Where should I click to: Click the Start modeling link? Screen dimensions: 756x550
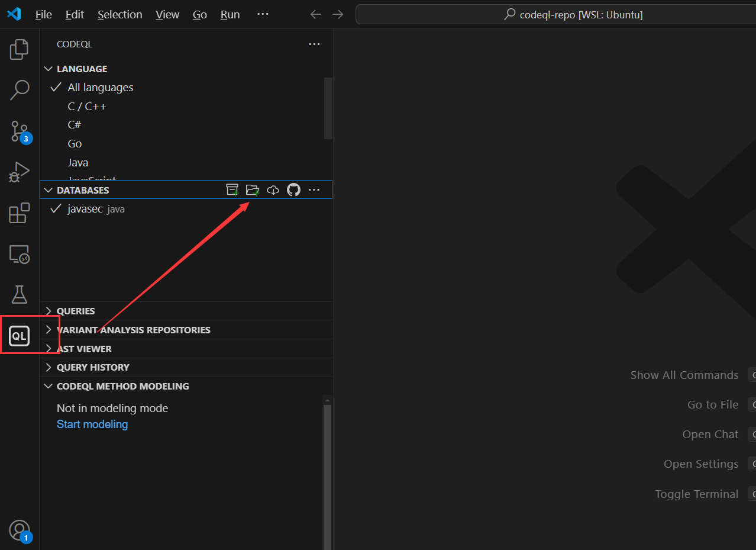[92, 424]
